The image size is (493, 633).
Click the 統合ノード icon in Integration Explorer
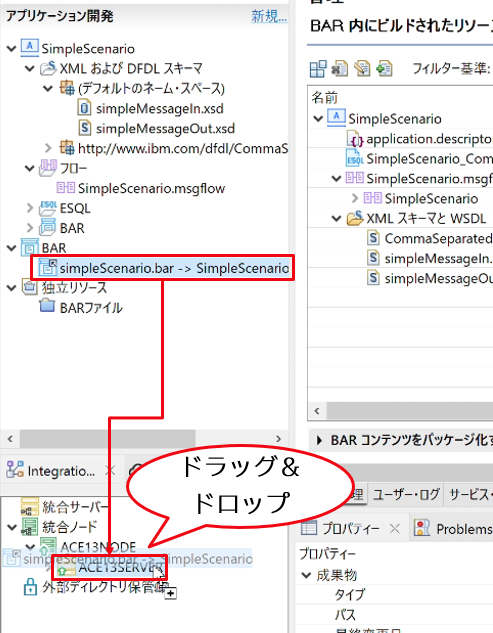(x=29, y=526)
